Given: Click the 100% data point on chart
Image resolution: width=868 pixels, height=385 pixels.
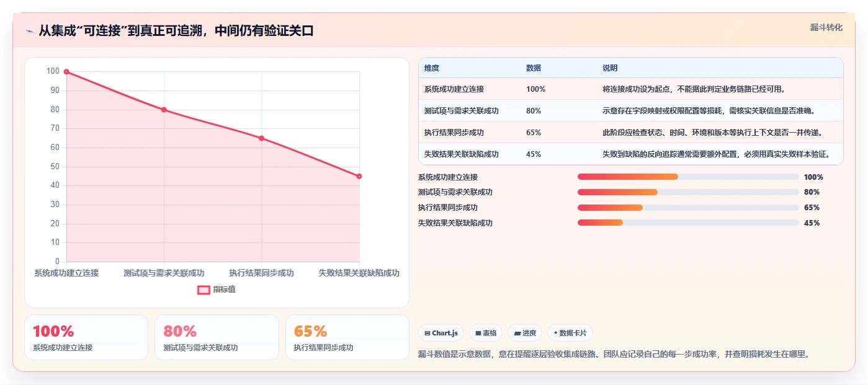Looking at the screenshot, I should pos(66,72).
